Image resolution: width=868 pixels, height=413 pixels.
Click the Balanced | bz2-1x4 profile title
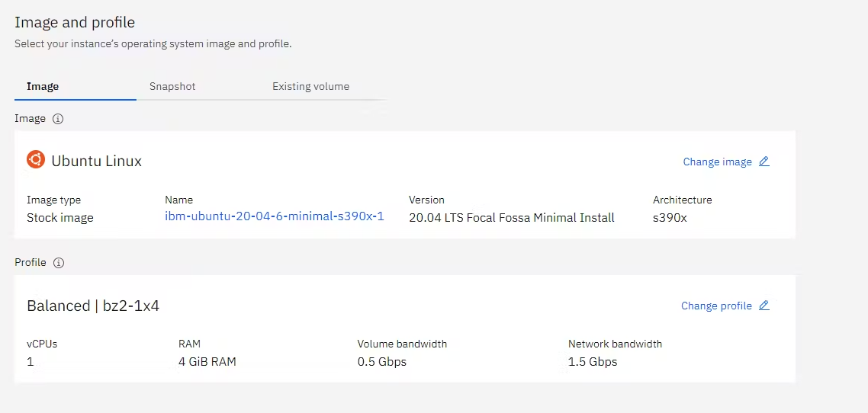pyautogui.click(x=93, y=306)
